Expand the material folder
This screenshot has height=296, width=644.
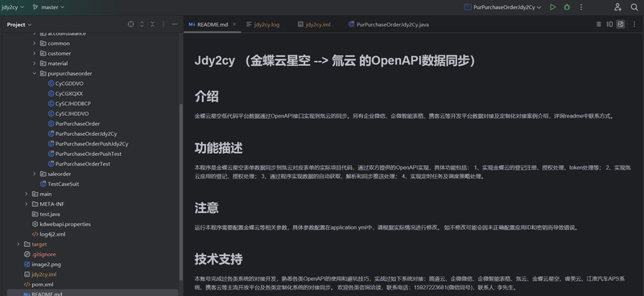[x=35, y=64]
